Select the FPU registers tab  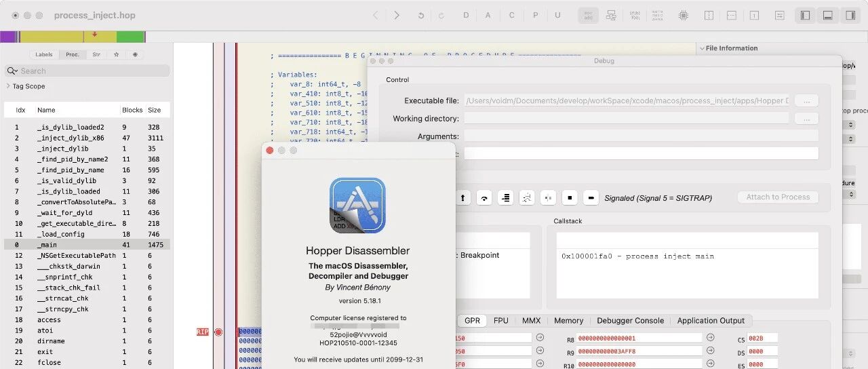click(x=500, y=321)
